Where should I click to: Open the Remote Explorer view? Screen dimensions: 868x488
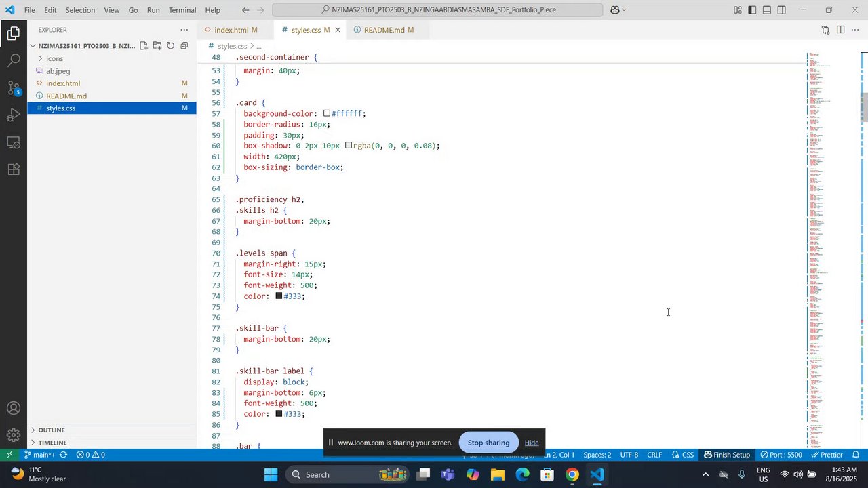(x=14, y=142)
